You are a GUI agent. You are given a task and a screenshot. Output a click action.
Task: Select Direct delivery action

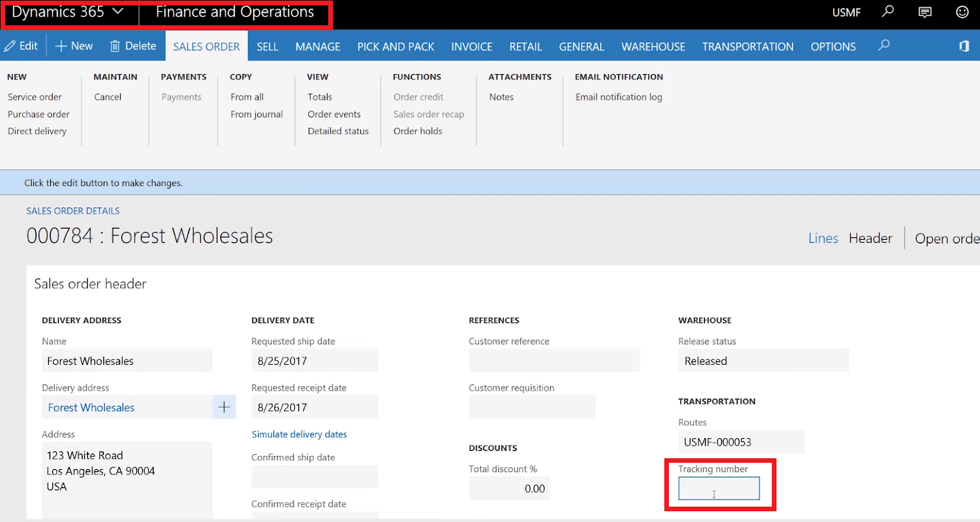(x=37, y=131)
